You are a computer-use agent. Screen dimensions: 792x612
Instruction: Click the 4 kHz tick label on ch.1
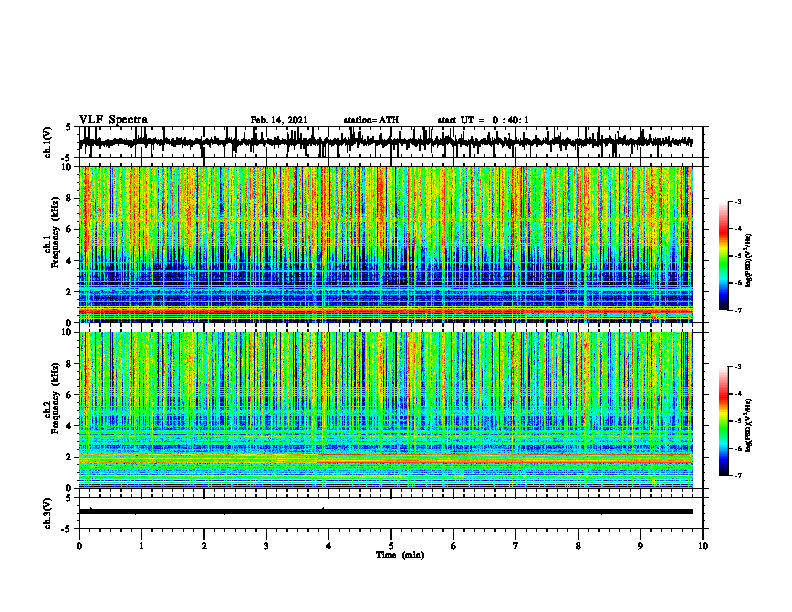[x=70, y=261]
